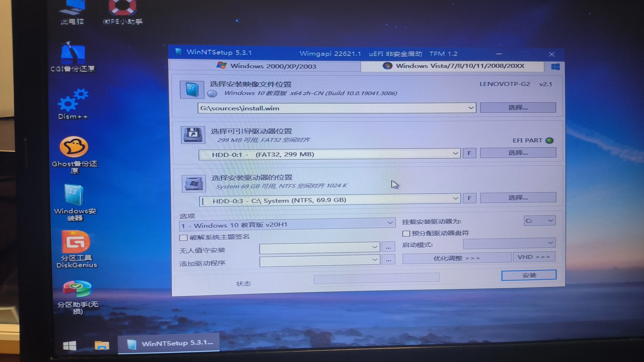Viewport: 644px width, 362px height.
Task: Select WinNTSetup 5.3.1 taskbar item
Action: (169, 343)
